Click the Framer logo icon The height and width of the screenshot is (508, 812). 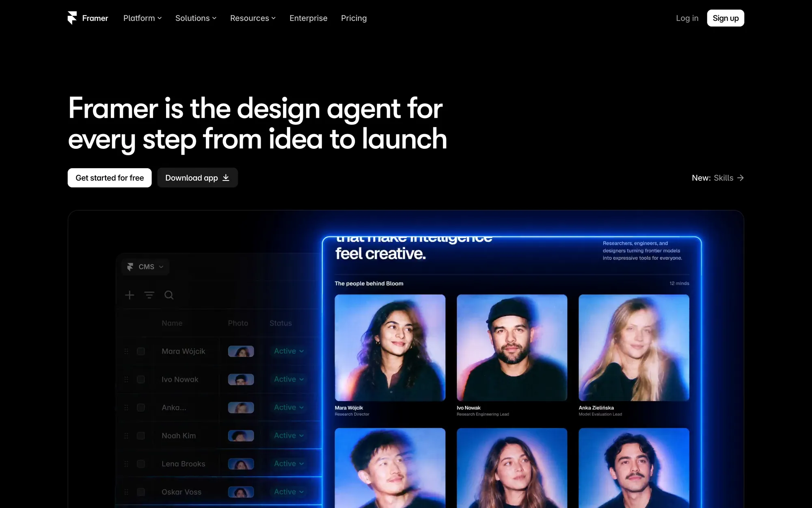[x=72, y=18]
